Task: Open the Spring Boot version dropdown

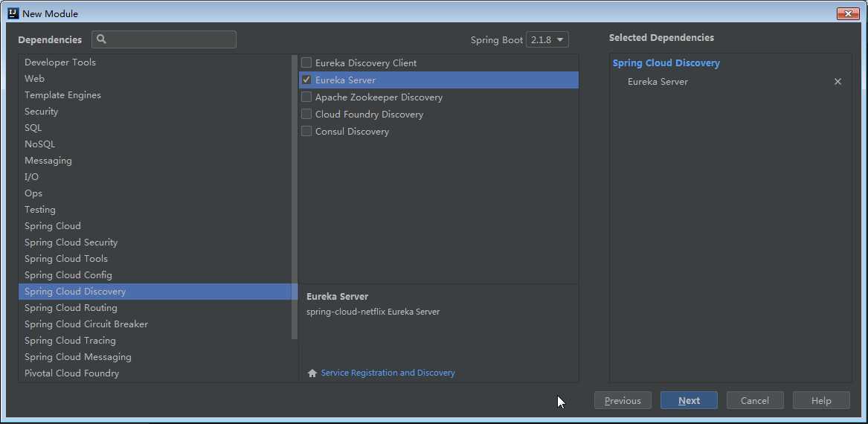Action: coord(547,40)
